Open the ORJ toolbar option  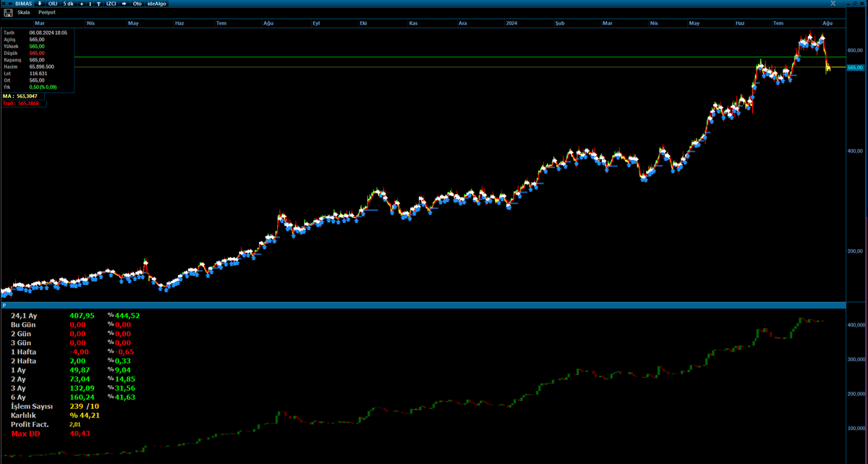click(53, 4)
